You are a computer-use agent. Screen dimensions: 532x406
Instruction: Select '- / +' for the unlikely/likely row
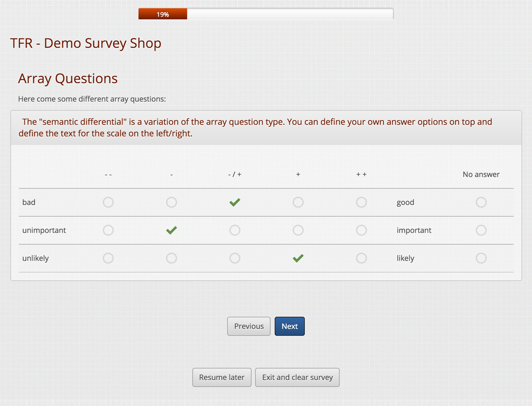[235, 258]
